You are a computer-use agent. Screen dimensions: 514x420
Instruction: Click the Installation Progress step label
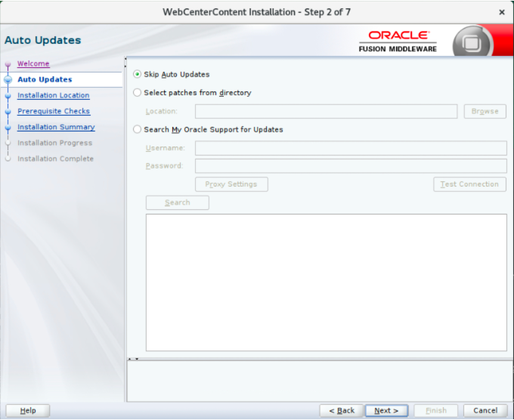[x=54, y=143]
